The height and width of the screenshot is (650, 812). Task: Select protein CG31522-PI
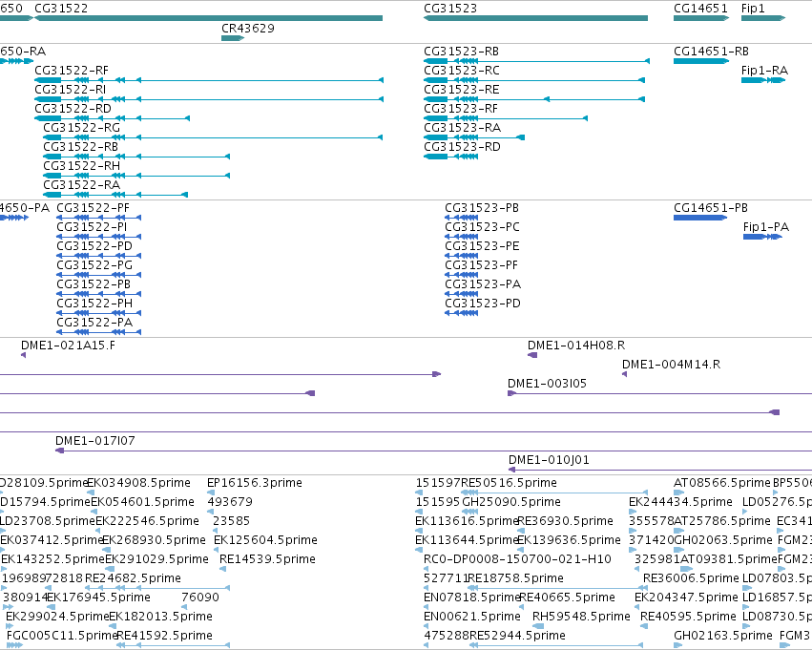point(98,238)
